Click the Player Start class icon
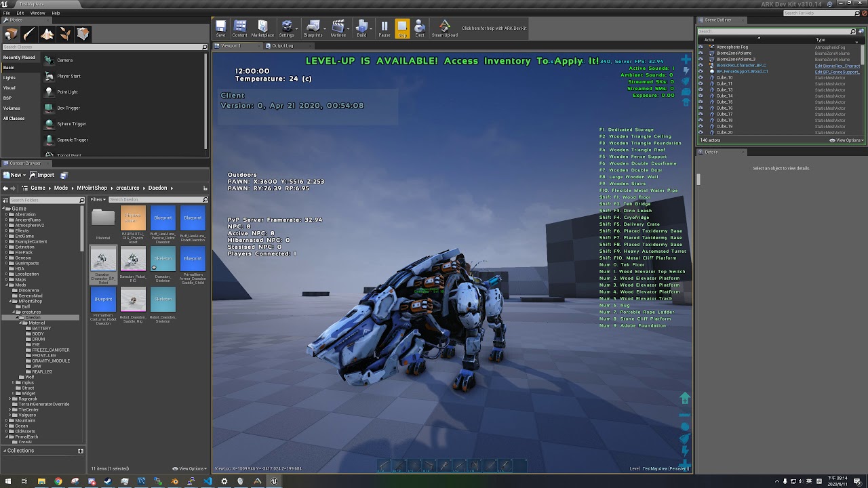The width and height of the screenshot is (868, 488). click(49, 76)
